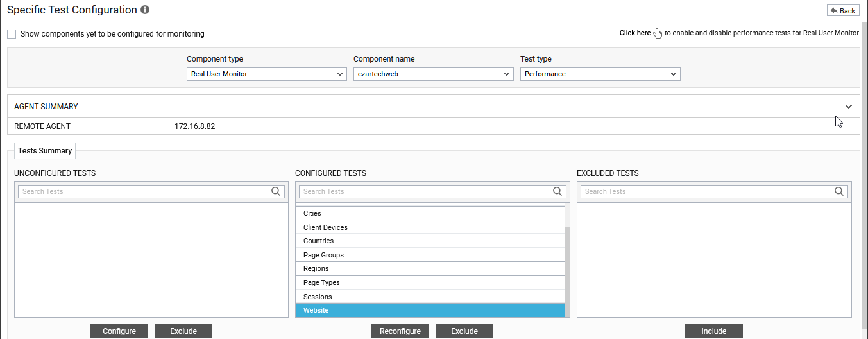This screenshot has height=339, width=868.
Task: Click the hand pointer icon near Click here
Action: click(x=658, y=33)
